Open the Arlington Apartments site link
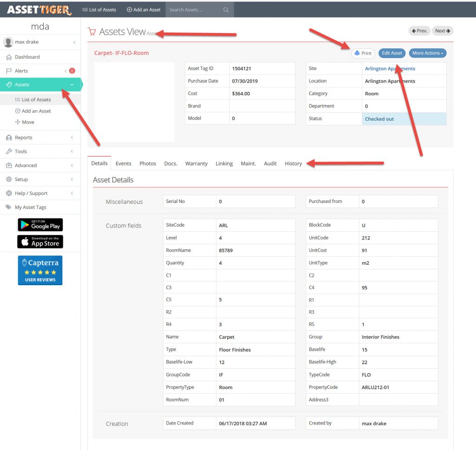Viewport: 476px width, 450px height. [x=390, y=69]
